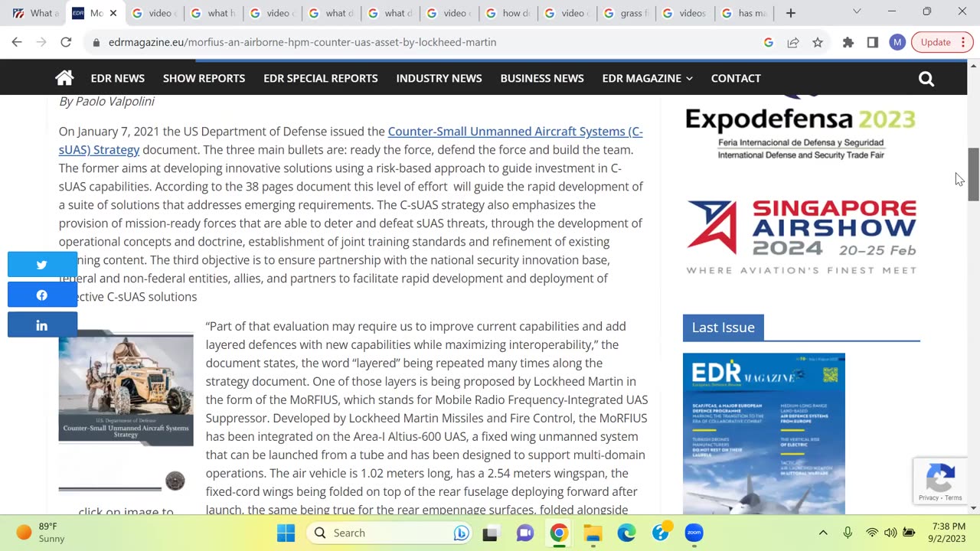Open Zoom from the taskbar
This screenshot has width=980, height=551.
click(x=694, y=533)
